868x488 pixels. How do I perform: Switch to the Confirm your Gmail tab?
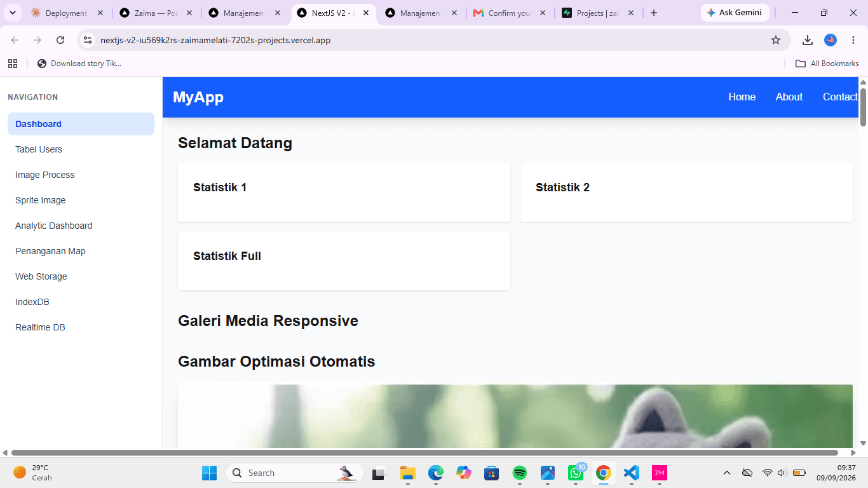point(510,13)
